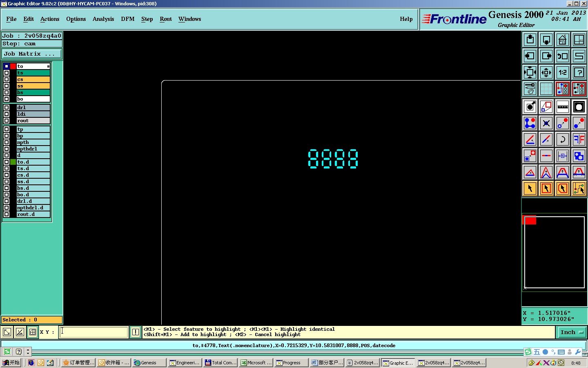Click the zoom in arrows icon
The height and width of the screenshot is (368, 588).
point(530,72)
